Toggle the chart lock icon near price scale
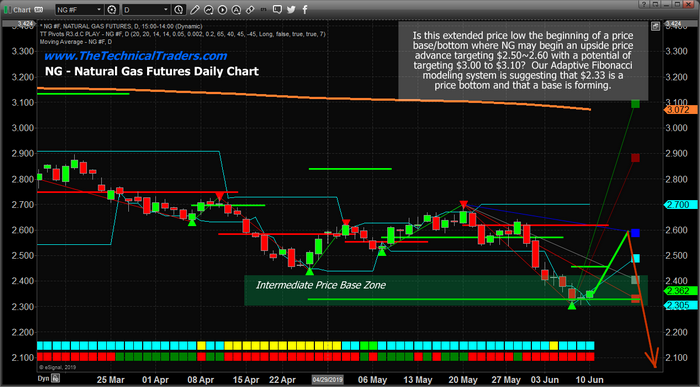 pyautogui.click(x=655, y=27)
